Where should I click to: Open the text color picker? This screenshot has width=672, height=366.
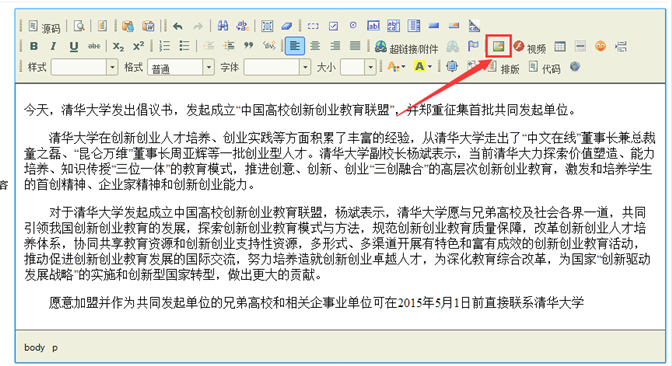click(396, 66)
